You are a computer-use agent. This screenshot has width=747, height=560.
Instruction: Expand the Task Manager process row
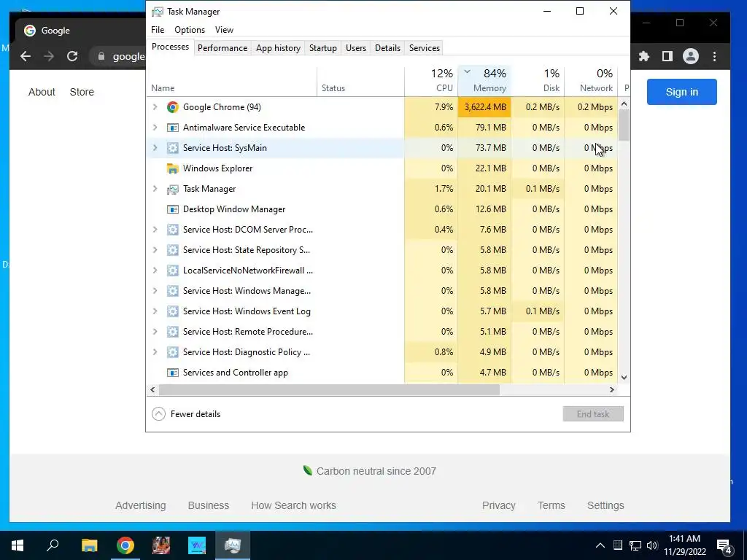(155, 189)
